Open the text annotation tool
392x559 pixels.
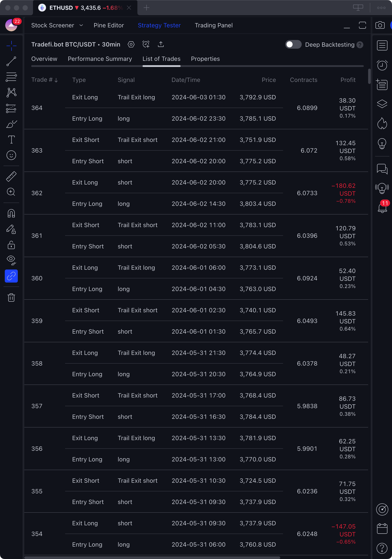pyautogui.click(x=11, y=140)
